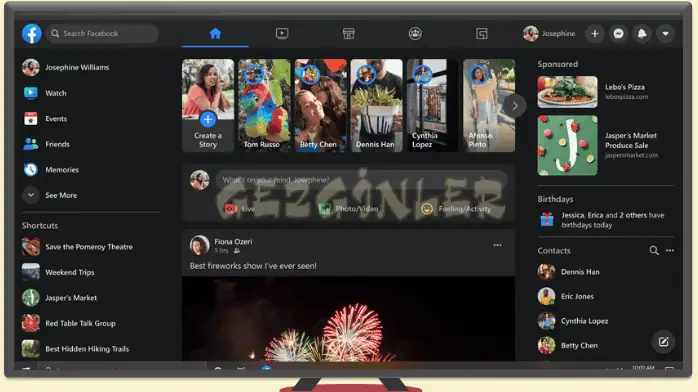Screen dimensions: 698x392
Task: Open Red Table Talk Group shortcut
Action: [69, 323]
